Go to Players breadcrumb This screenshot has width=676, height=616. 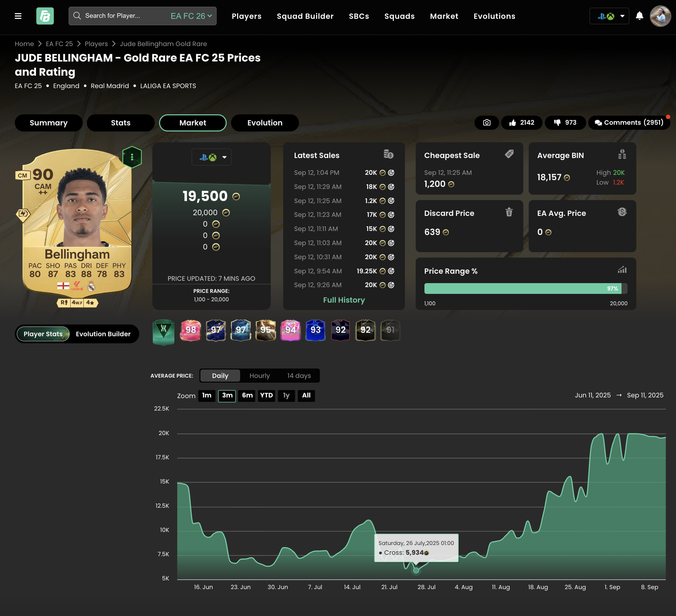click(96, 44)
